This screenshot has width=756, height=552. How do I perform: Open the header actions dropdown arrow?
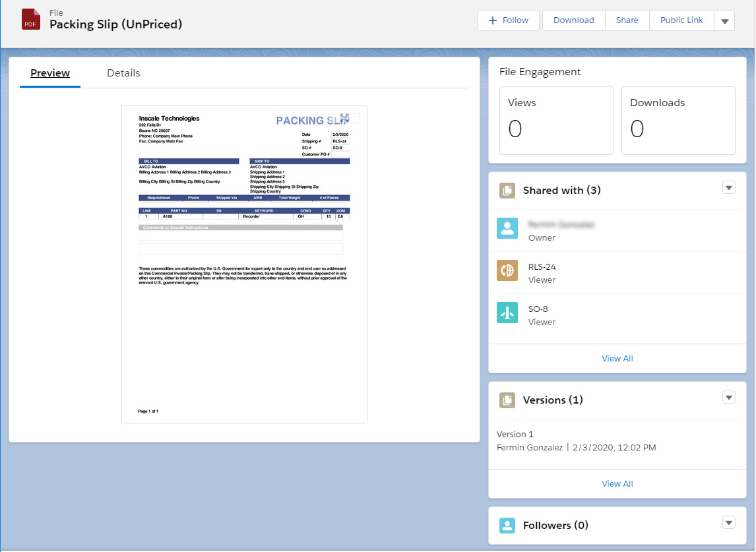[x=724, y=20]
